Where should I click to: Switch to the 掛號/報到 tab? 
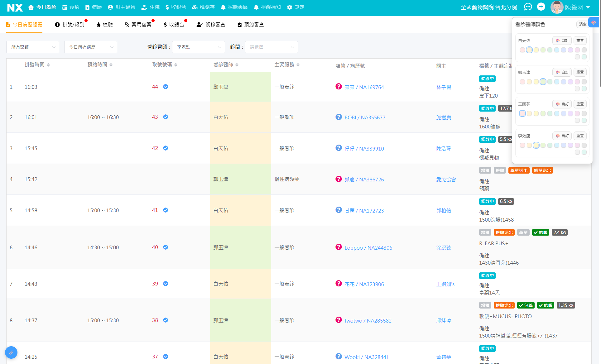tap(70, 25)
